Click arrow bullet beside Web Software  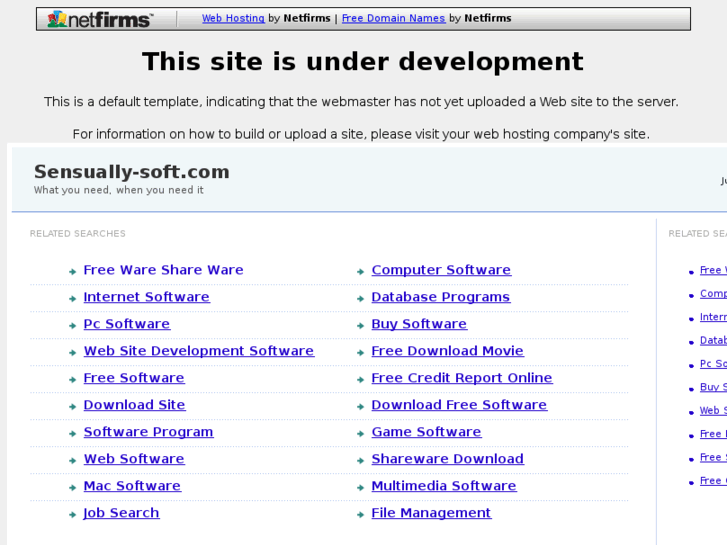72,461
